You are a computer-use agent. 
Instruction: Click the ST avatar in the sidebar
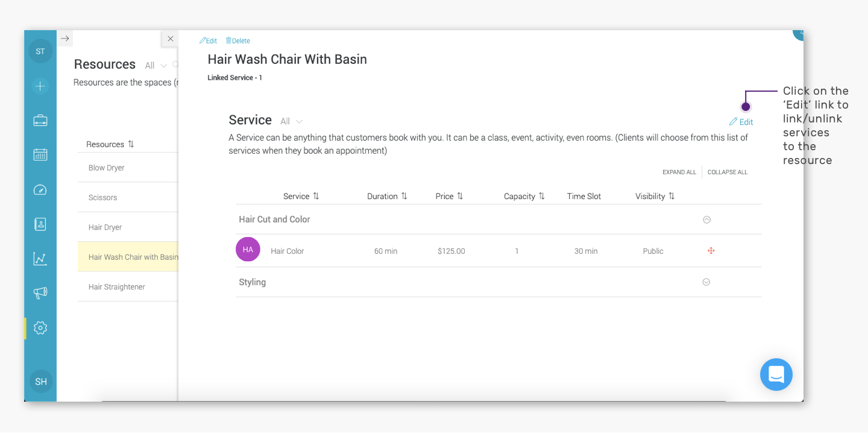40,51
